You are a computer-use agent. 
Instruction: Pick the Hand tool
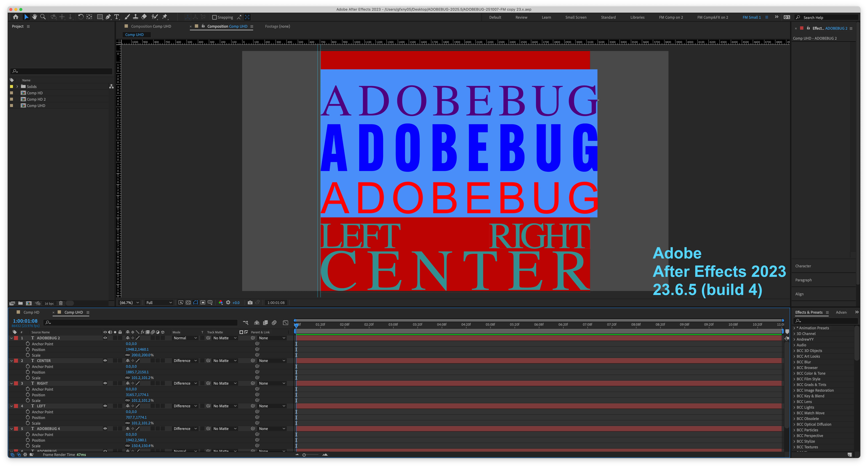click(x=34, y=17)
